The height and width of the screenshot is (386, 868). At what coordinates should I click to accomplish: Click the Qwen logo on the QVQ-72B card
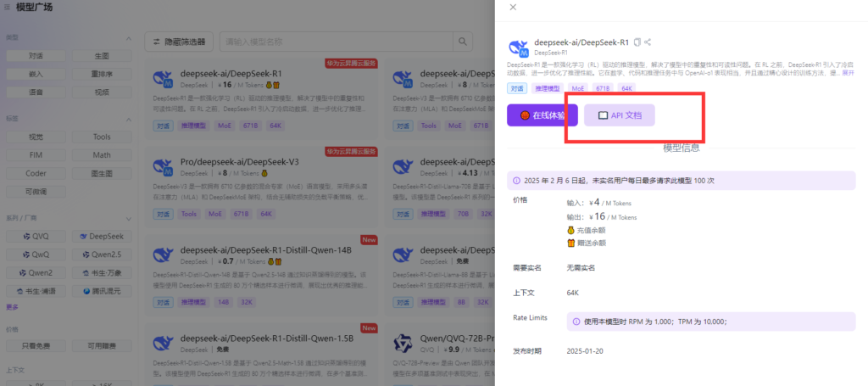403,344
